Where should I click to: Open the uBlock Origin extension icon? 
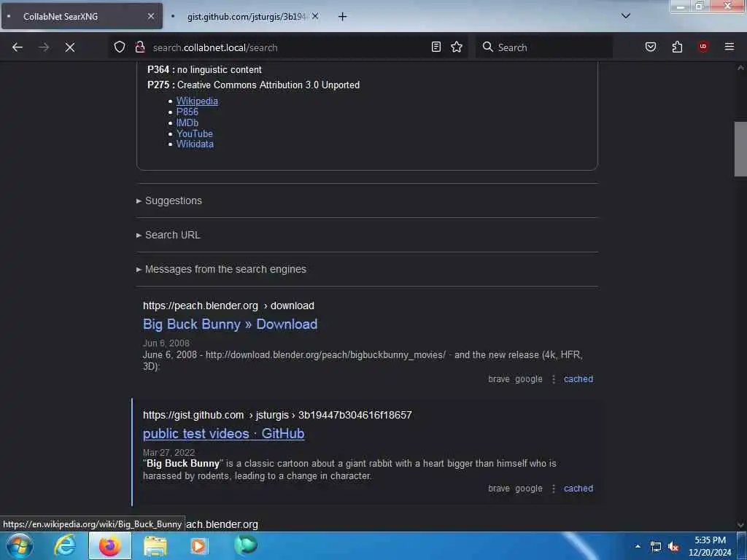point(703,47)
